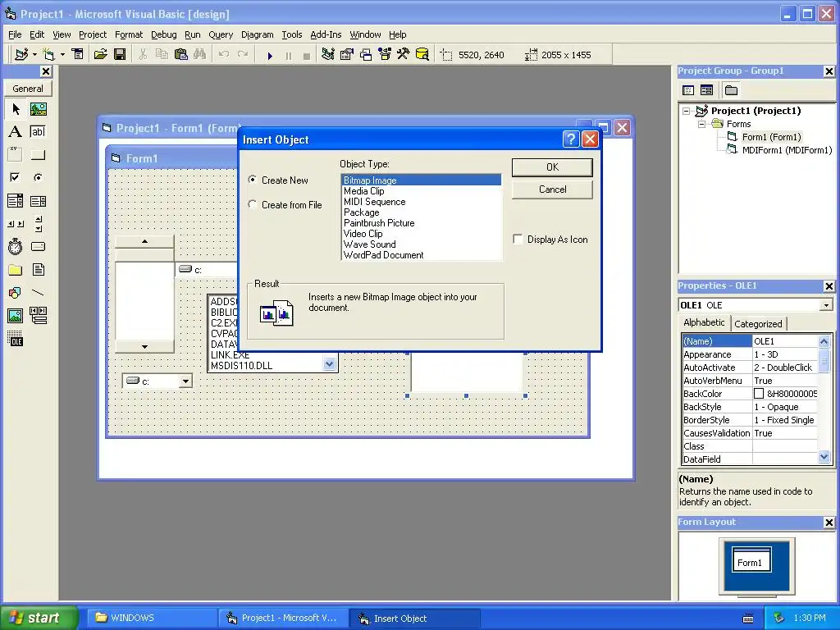Open the Form Layout Window icon

click(x=366, y=55)
